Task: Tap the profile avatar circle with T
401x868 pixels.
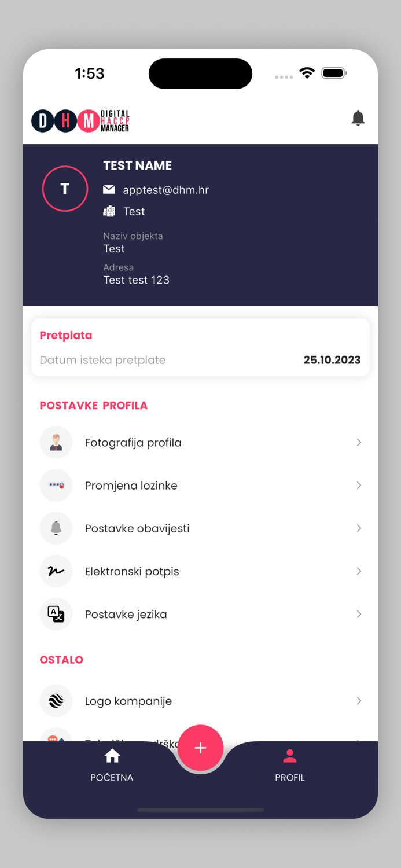Action: pyautogui.click(x=65, y=189)
